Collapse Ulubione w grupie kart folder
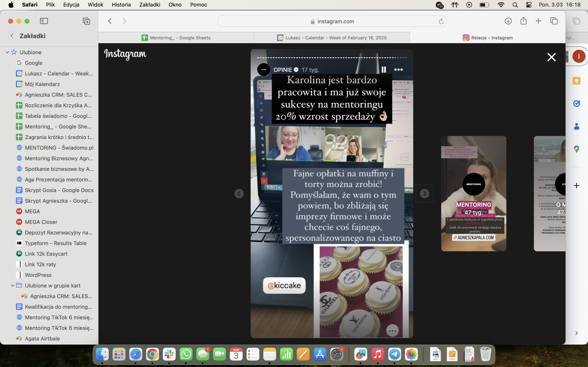Viewport: 588px width, 367px height. point(13,285)
